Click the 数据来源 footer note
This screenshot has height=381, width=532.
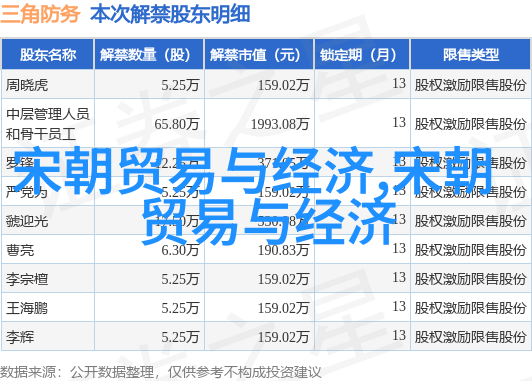(160, 373)
